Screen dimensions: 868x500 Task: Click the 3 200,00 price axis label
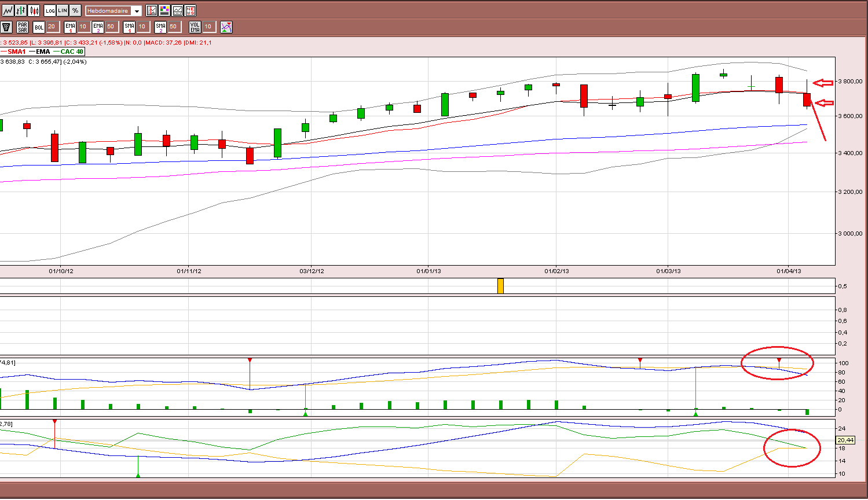[x=851, y=192]
